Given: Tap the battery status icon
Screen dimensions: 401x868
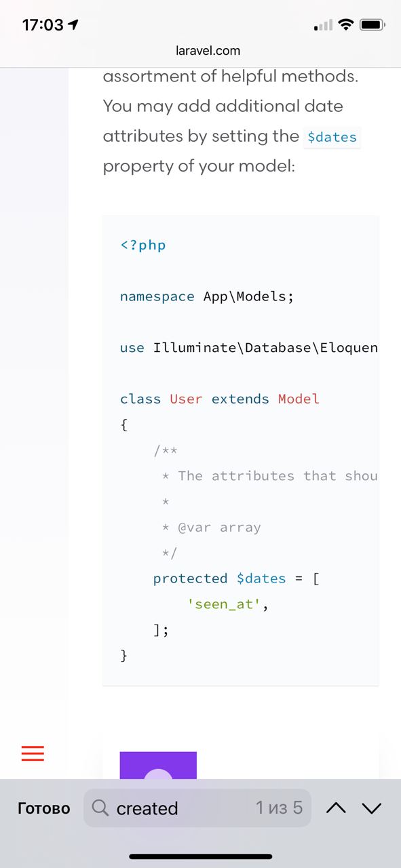Looking at the screenshot, I should 373,25.
